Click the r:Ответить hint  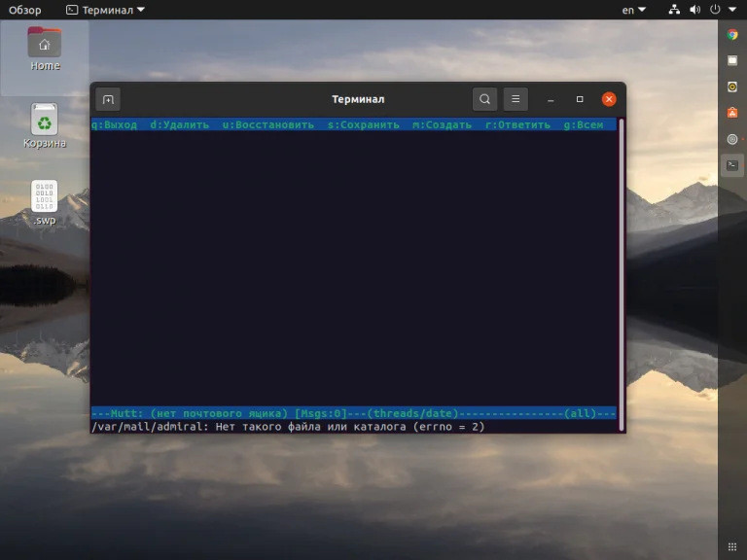point(517,124)
